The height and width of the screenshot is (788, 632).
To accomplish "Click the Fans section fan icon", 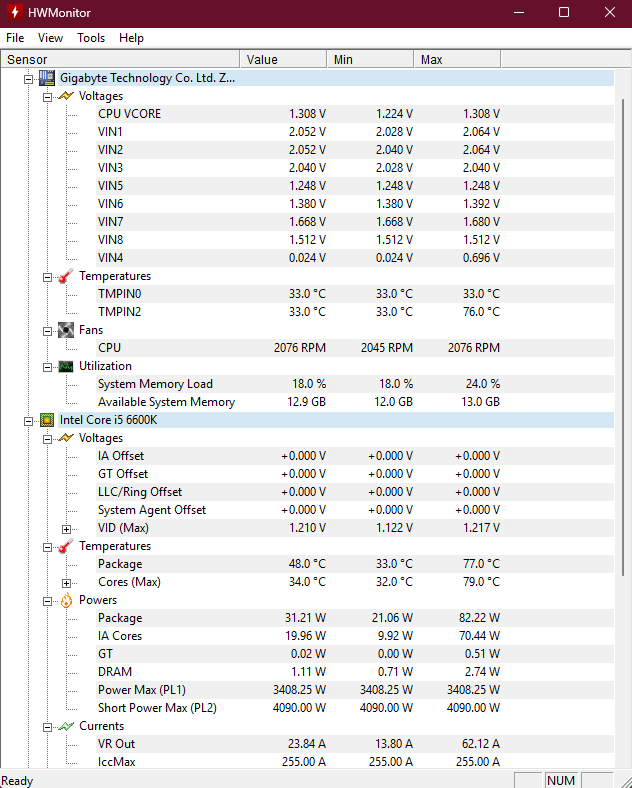I will [66, 330].
